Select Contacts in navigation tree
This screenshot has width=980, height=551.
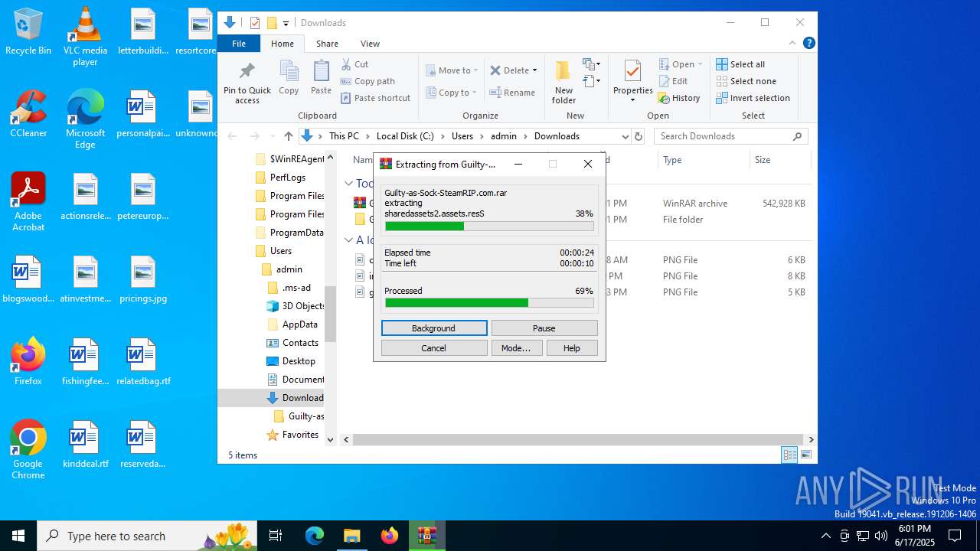point(292,343)
